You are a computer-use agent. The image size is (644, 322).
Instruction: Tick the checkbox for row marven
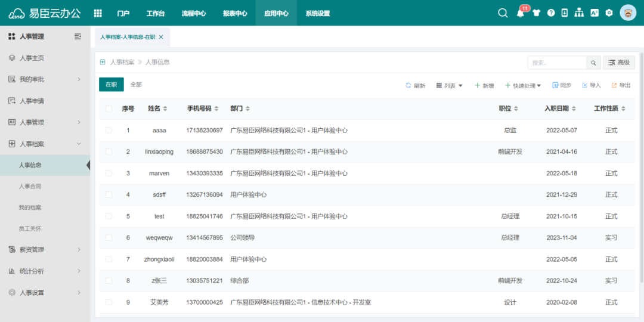tap(109, 174)
